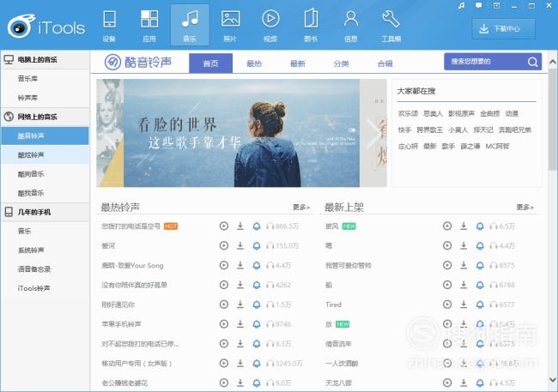Screen dimensions: 558x392
Task: Play 刚好遇见你 ringtone
Action: [224, 305]
